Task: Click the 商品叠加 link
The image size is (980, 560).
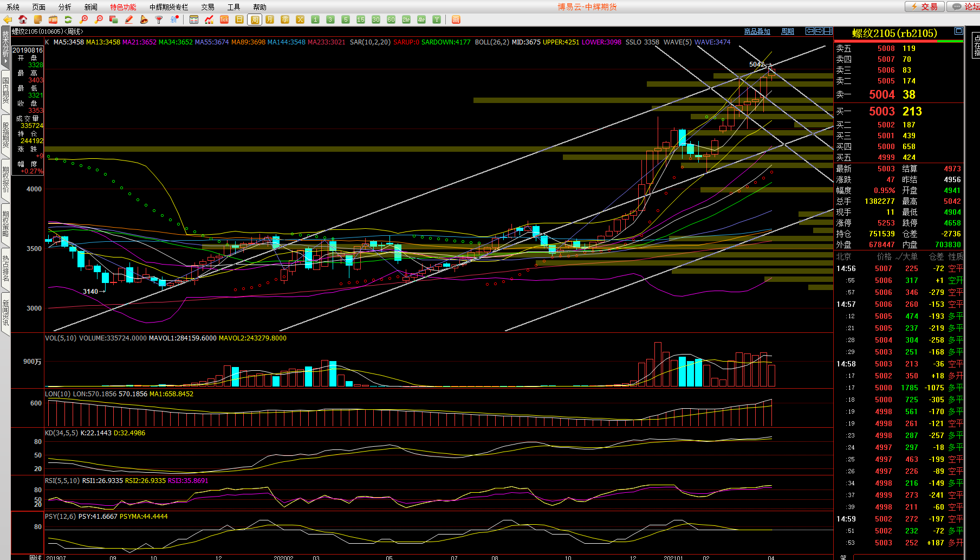Action: (757, 31)
